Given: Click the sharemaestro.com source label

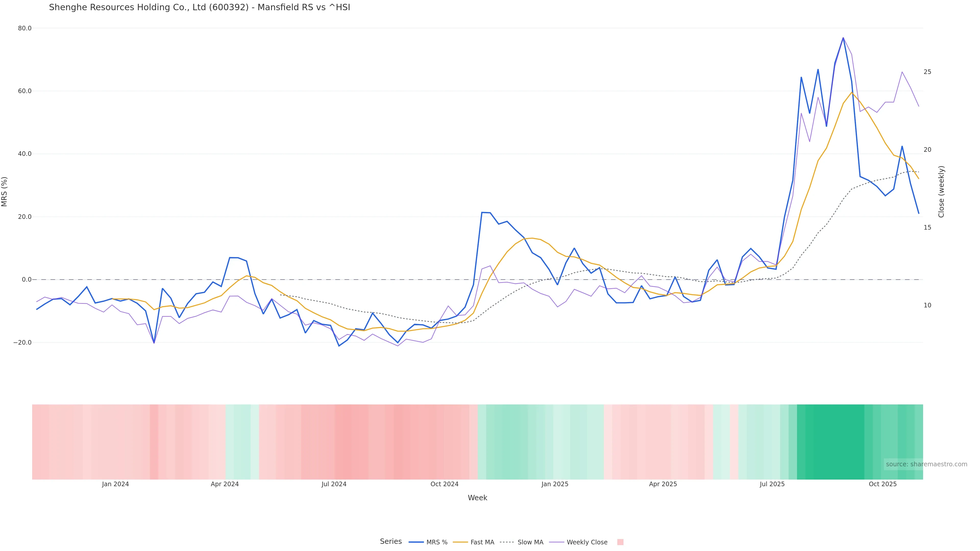Looking at the screenshot, I should 926,464.
